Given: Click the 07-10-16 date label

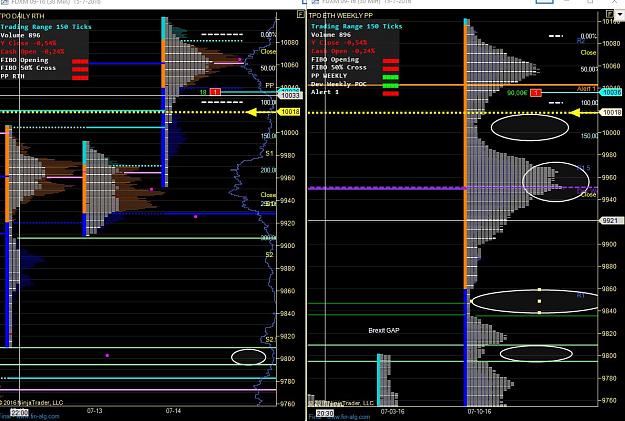Looking at the screenshot, I should [x=480, y=411].
